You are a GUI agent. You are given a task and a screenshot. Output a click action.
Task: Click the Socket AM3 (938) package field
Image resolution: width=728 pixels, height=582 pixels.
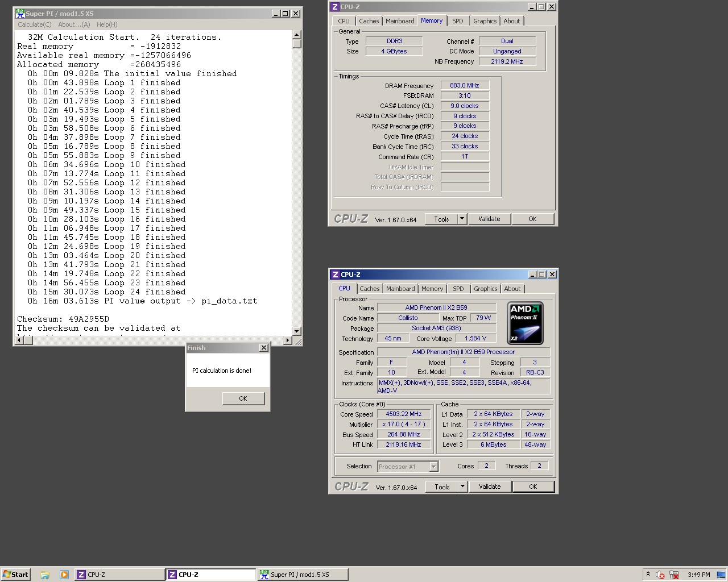436,328
